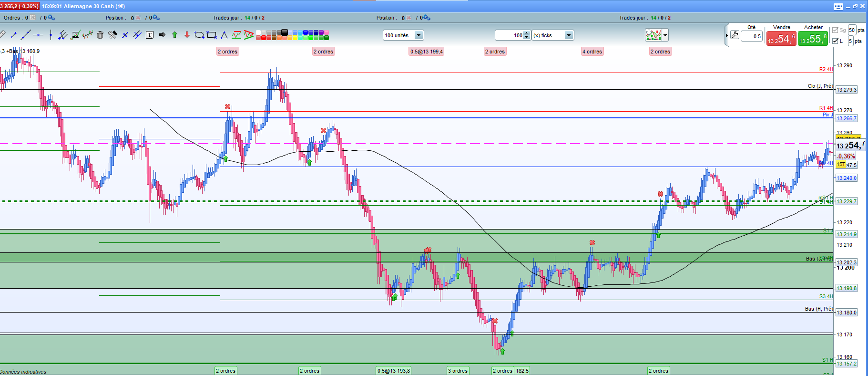Screen dimensions: 868x376
Task: Select the text annotation tool
Action: [150, 35]
